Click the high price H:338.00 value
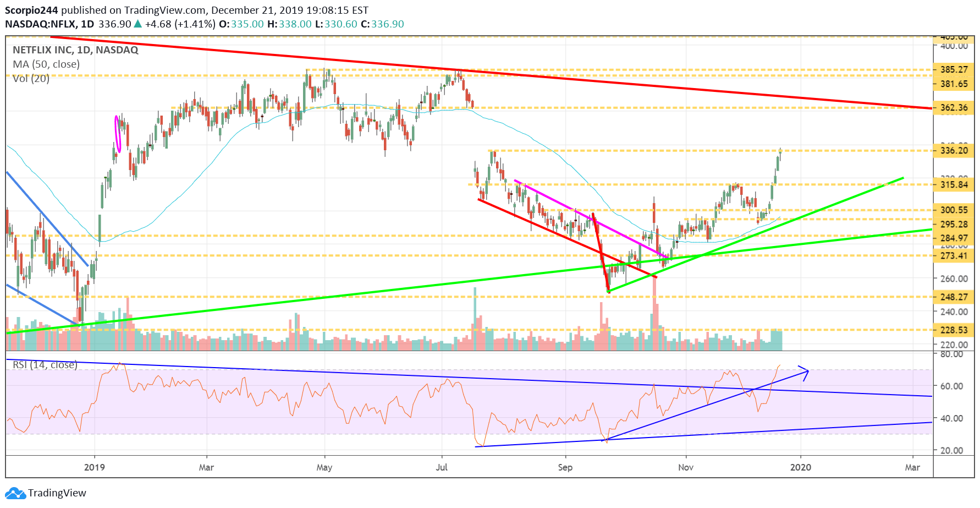The width and height of the screenshot is (980, 508). [x=289, y=24]
